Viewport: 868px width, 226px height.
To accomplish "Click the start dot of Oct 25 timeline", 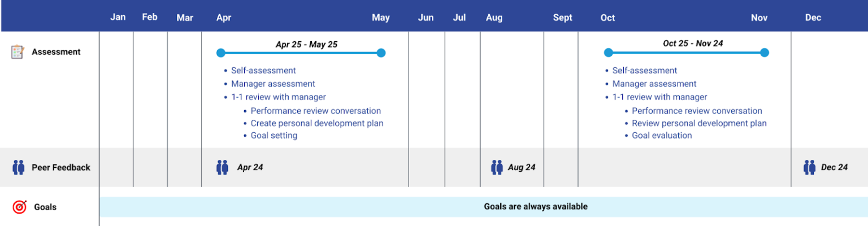I will 608,53.
